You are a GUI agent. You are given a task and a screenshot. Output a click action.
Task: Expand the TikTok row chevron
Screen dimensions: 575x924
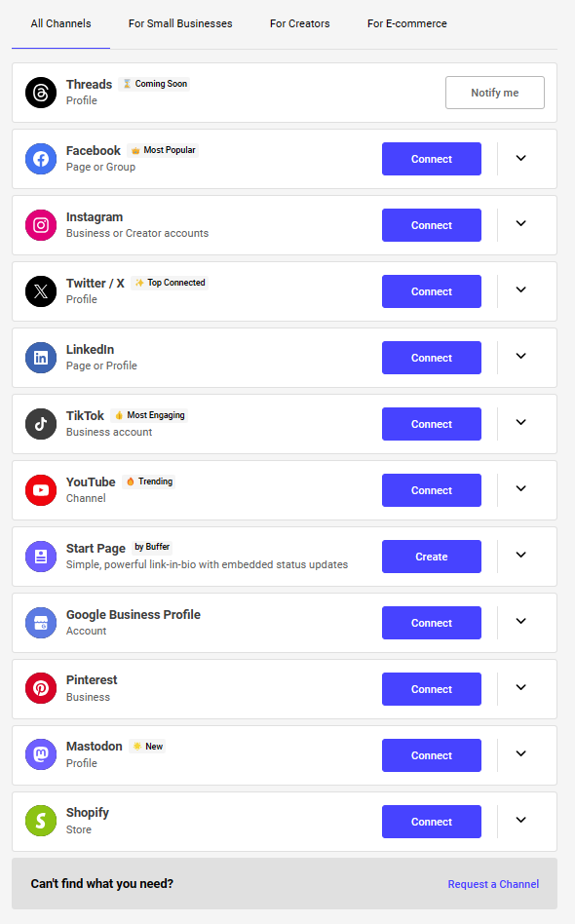click(x=520, y=422)
